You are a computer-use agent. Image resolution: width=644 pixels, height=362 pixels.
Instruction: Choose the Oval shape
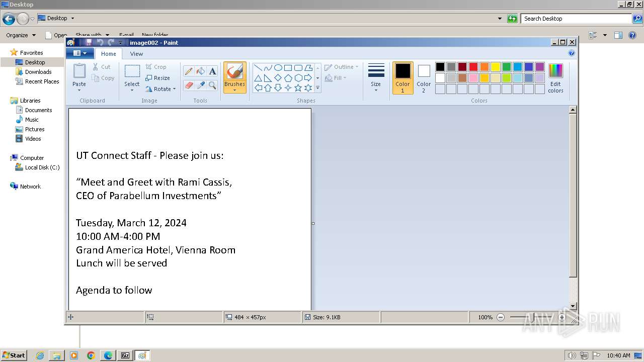pos(278,68)
